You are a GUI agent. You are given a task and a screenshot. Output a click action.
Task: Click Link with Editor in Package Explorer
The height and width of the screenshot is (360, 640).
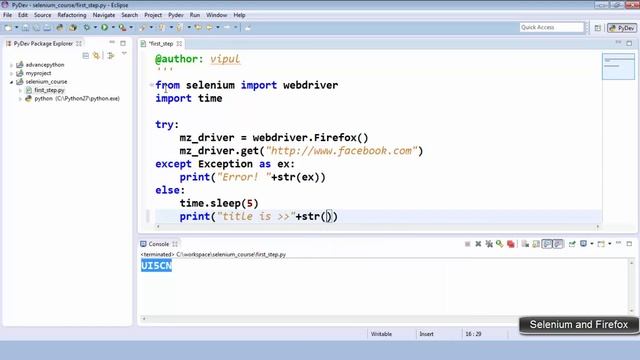[96, 55]
